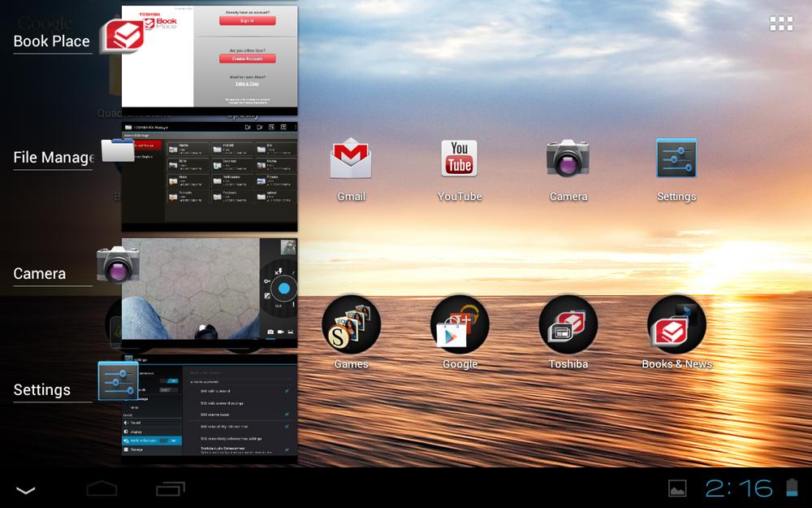Select the Settings label in recents
This screenshot has width=812, height=508.
(x=42, y=390)
